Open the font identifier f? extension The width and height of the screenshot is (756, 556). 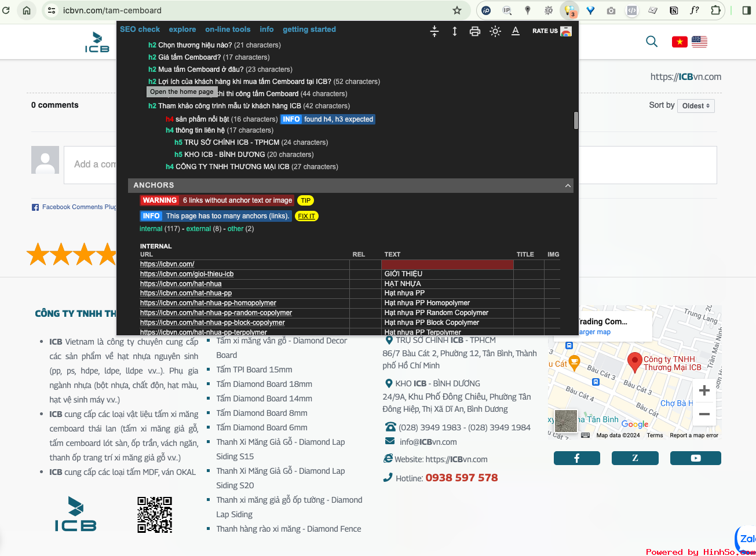click(695, 10)
